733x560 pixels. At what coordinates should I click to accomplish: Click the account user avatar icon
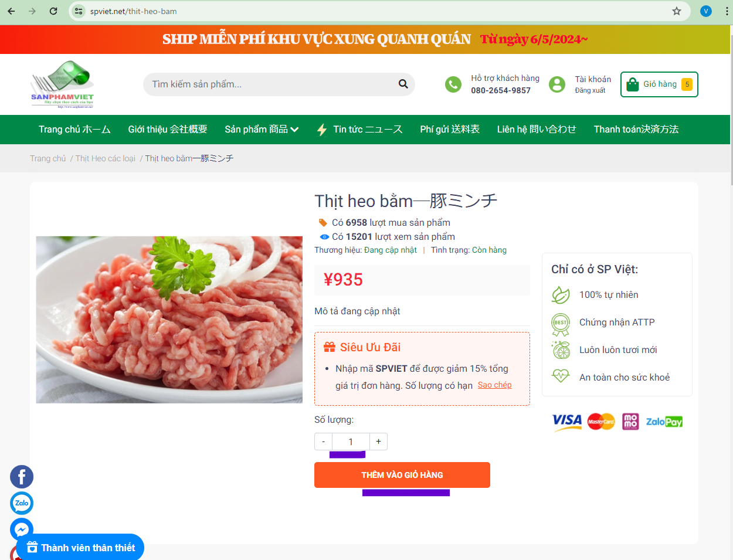pos(557,84)
